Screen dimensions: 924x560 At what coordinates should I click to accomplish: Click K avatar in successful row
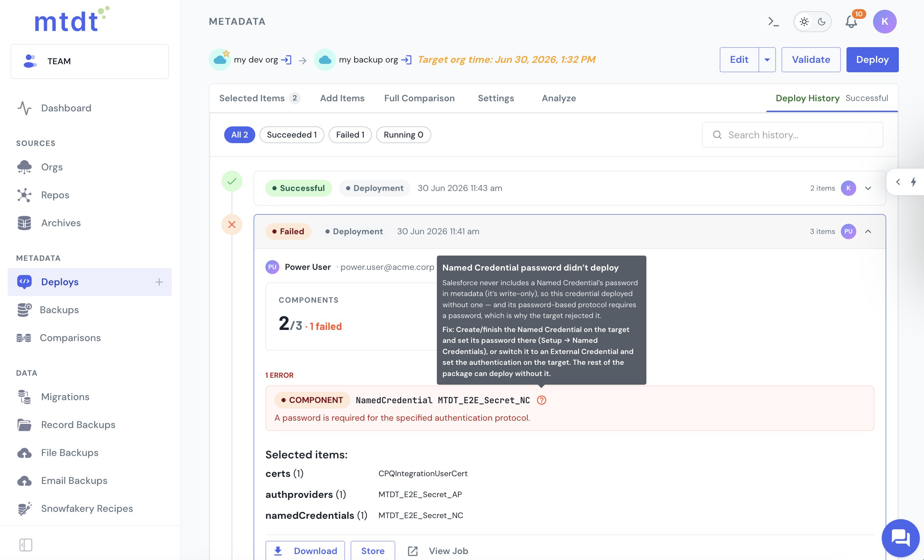[848, 188]
